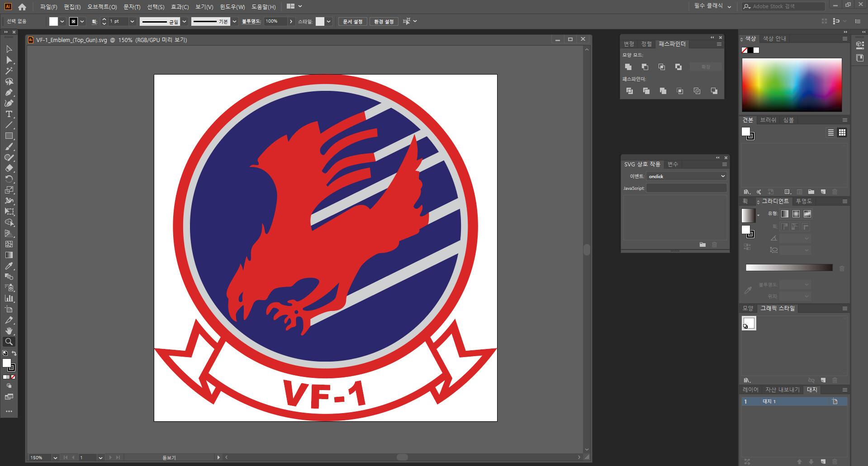Screen dimensions: 868x466
Task: Click the 100% opacity input field
Action: tap(275, 21)
